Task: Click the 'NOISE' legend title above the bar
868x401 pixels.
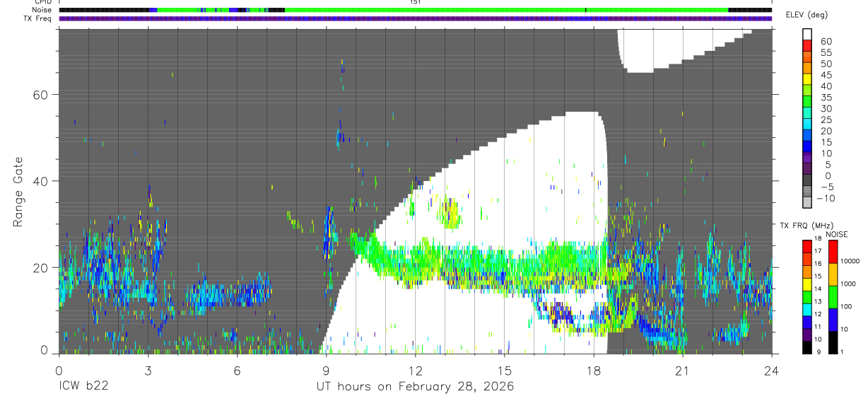Action: (x=836, y=234)
